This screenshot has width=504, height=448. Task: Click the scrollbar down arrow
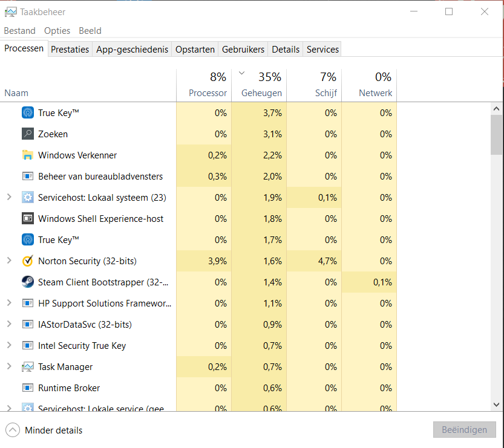click(x=496, y=404)
